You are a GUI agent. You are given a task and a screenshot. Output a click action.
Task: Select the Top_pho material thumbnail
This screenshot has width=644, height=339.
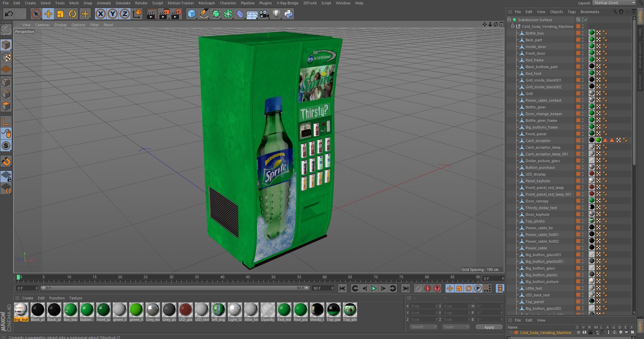click(x=350, y=312)
